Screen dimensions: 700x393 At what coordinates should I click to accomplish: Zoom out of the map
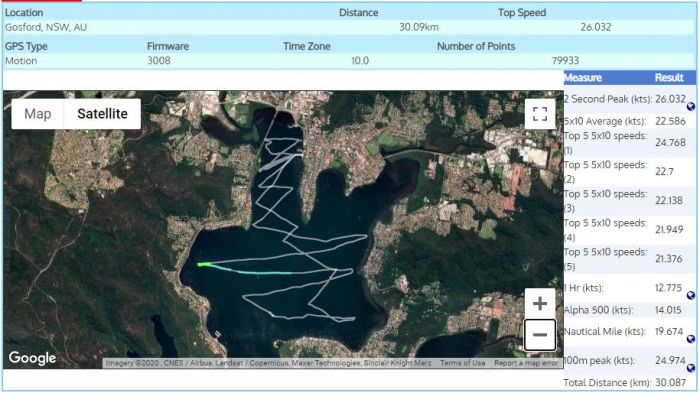coord(540,334)
